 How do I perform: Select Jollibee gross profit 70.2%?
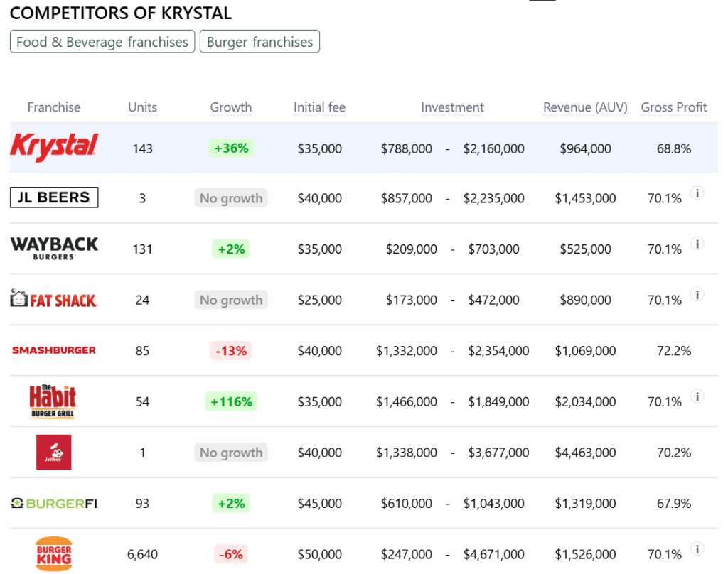tap(674, 453)
